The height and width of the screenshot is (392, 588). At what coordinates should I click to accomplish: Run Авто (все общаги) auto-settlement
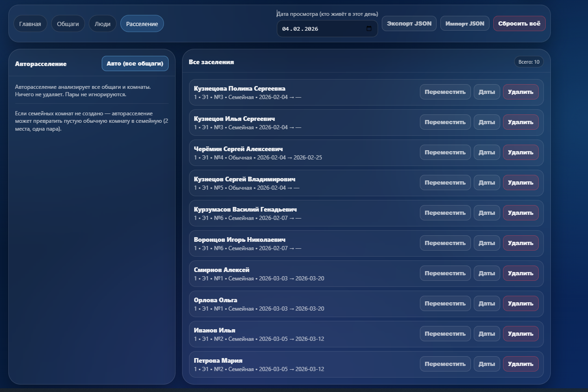(x=135, y=64)
